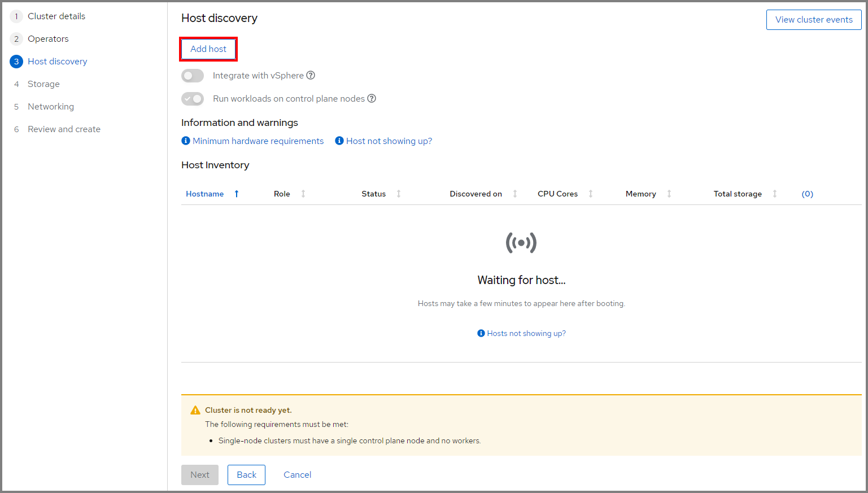Click the Operators step number circle

click(x=16, y=38)
